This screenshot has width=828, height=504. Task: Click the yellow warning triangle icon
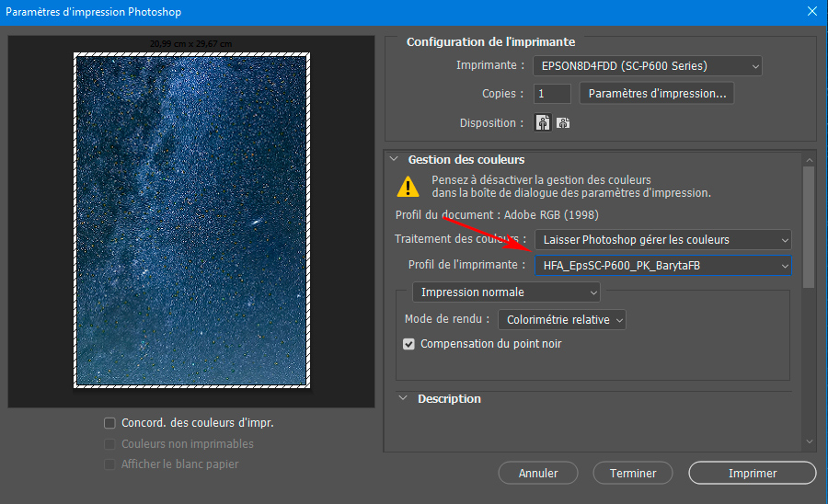tap(408, 187)
